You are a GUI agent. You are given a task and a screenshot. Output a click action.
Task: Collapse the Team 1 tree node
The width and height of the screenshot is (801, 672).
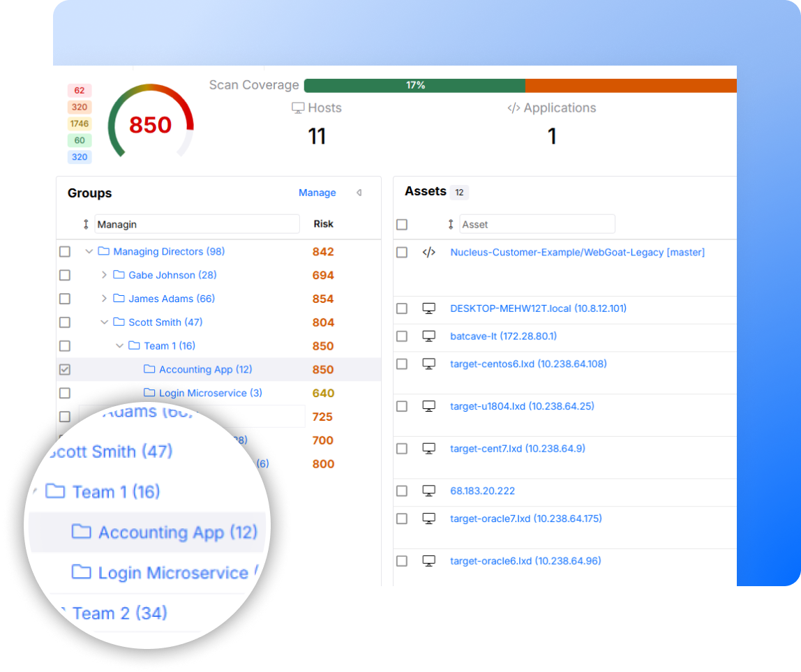[119, 345]
